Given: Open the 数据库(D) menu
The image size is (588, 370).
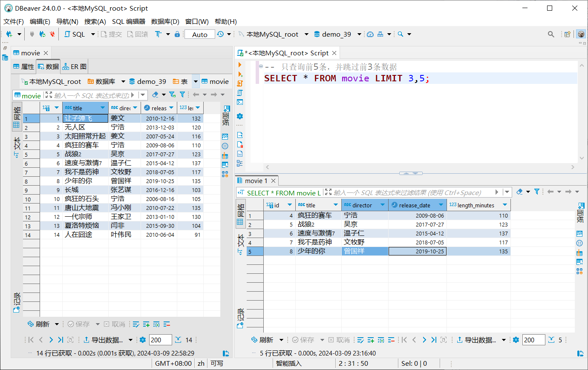Looking at the screenshot, I should [x=165, y=21].
